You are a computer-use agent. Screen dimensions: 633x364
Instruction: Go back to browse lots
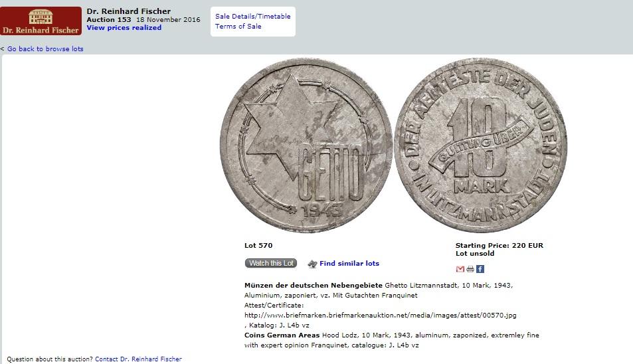click(45, 49)
